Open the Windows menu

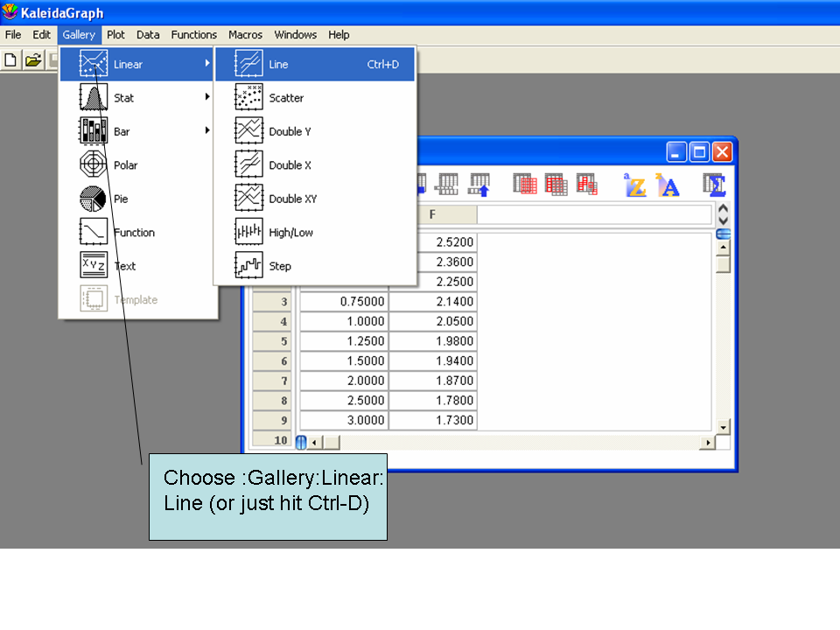tap(295, 35)
